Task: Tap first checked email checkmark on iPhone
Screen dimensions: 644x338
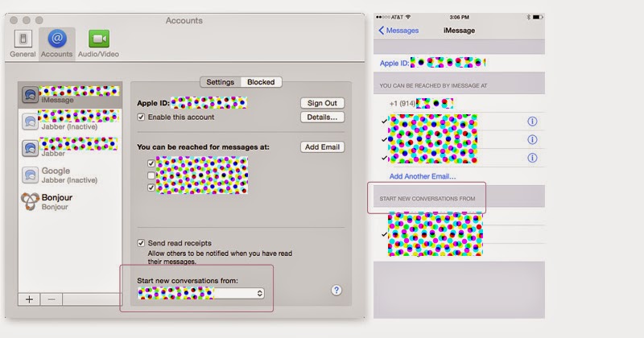Action: coord(385,122)
